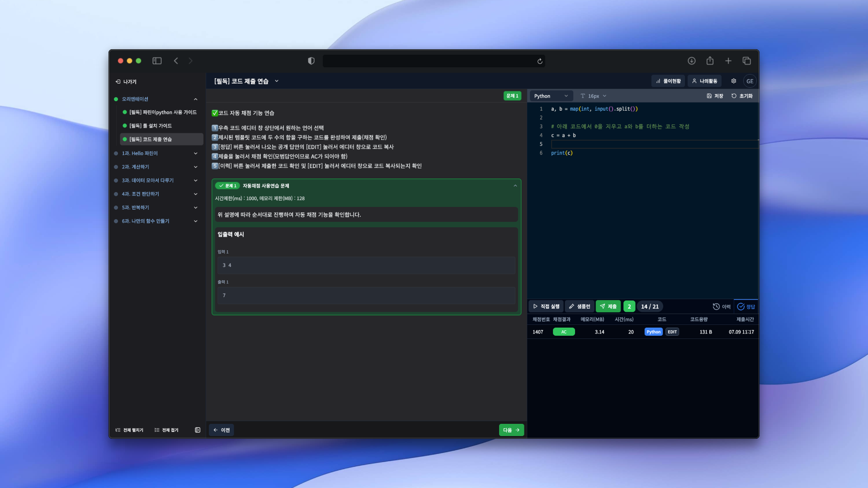Image resolution: width=868 pixels, height=488 pixels.
Task: Open the browser downloads icon
Action: click(x=691, y=61)
